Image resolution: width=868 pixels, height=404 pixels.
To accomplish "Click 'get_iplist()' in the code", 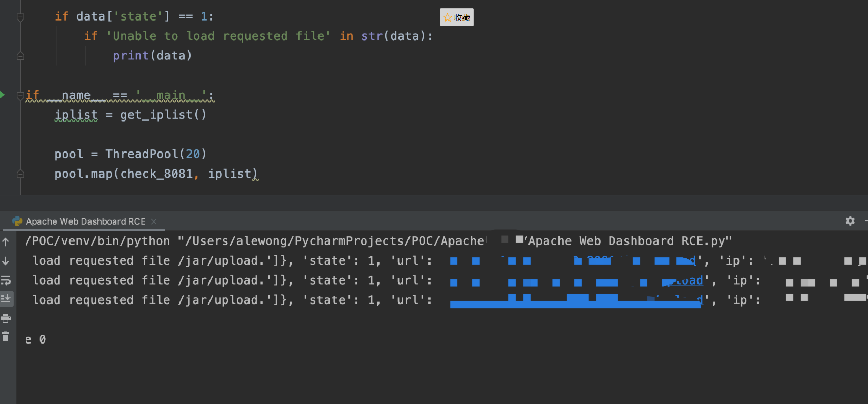I will [x=163, y=115].
